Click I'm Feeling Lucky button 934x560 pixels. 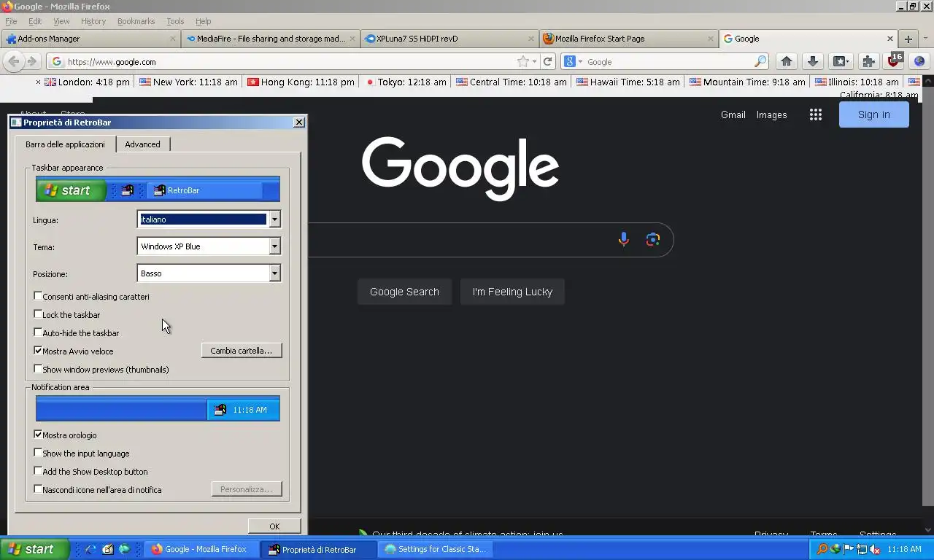(x=512, y=292)
